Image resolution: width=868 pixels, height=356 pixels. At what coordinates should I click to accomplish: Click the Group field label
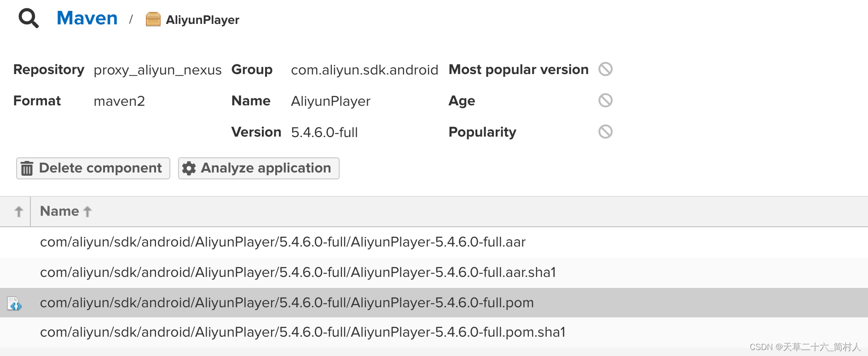[252, 69]
